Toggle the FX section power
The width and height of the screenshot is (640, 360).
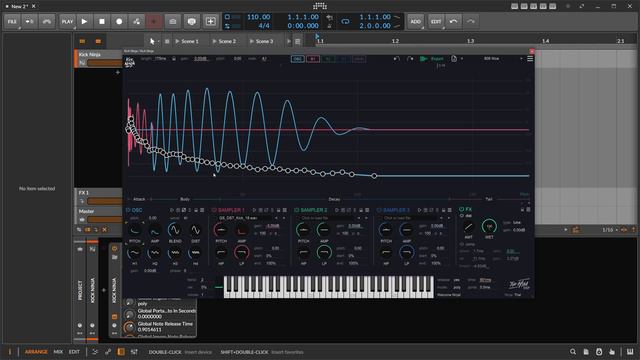coord(462,209)
